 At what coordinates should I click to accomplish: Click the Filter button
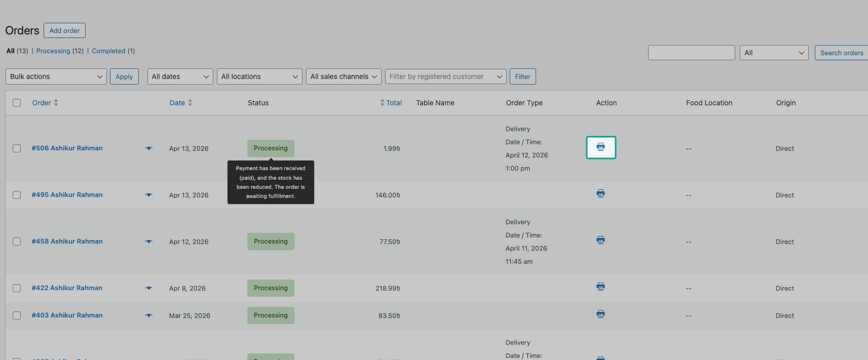[522, 76]
